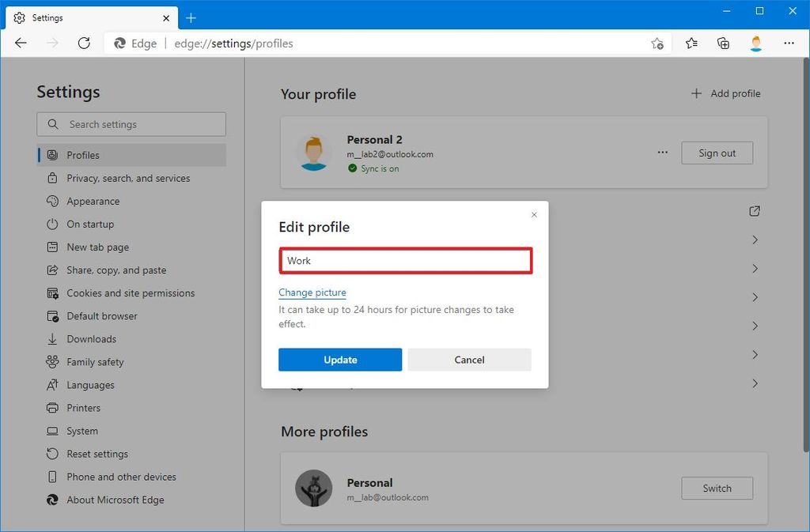
Task: Open the Change picture link
Action: (x=312, y=292)
